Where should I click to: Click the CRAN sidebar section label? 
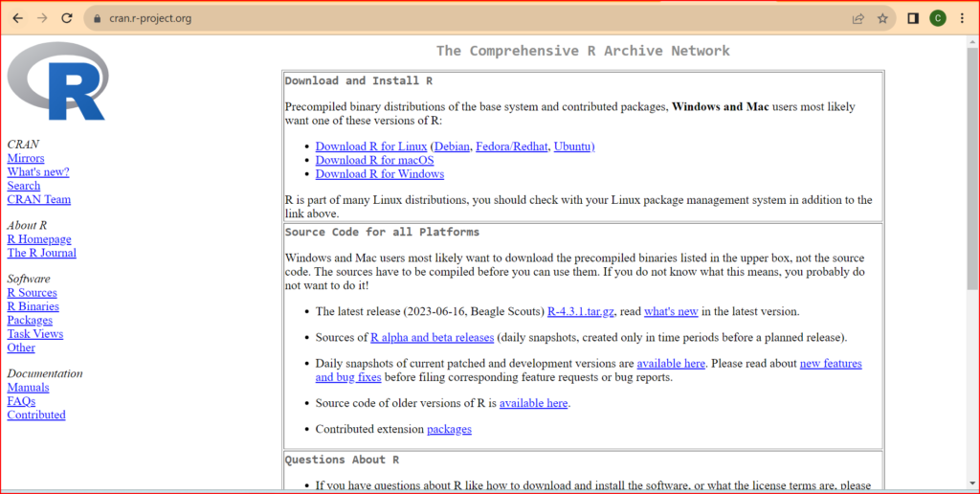(x=23, y=145)
